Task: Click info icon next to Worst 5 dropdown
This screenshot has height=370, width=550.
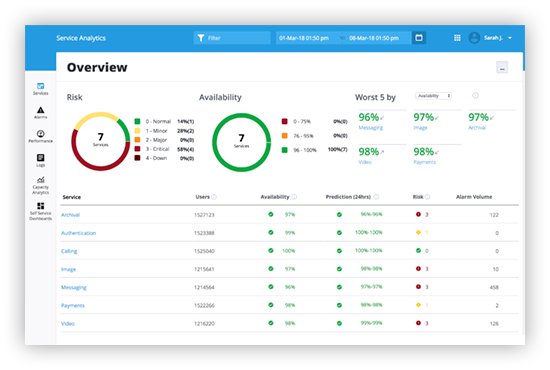Action: [475, 95]
